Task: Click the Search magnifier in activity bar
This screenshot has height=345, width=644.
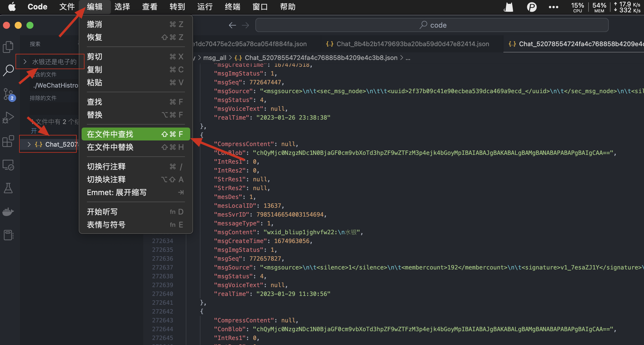Action: click(8, 70)
